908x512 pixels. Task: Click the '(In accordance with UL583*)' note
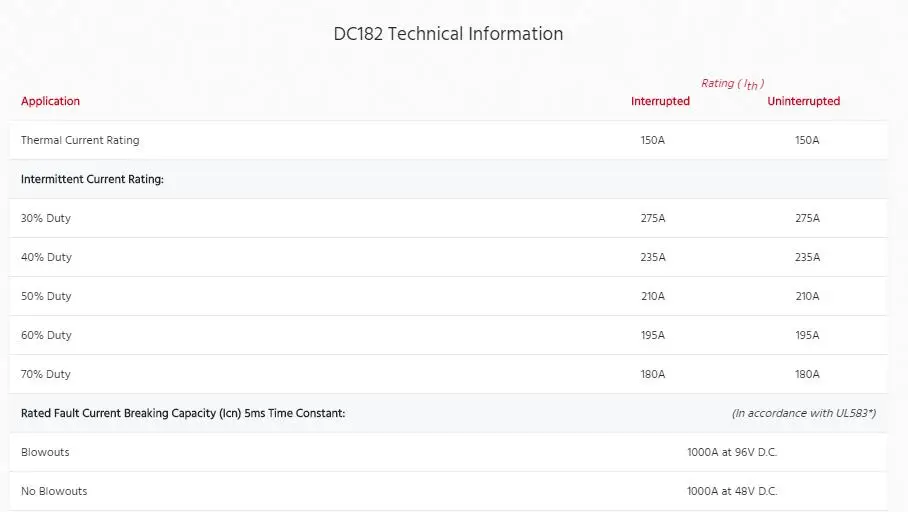[804, 414]
